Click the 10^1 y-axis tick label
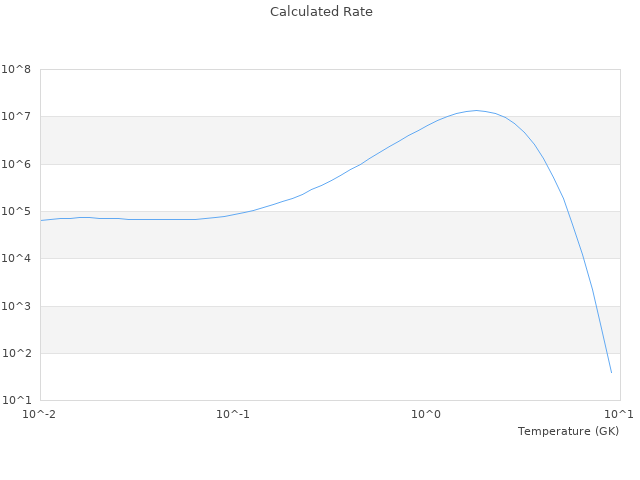The width and height of the screenshot is (640, 480). pos(17,401)
